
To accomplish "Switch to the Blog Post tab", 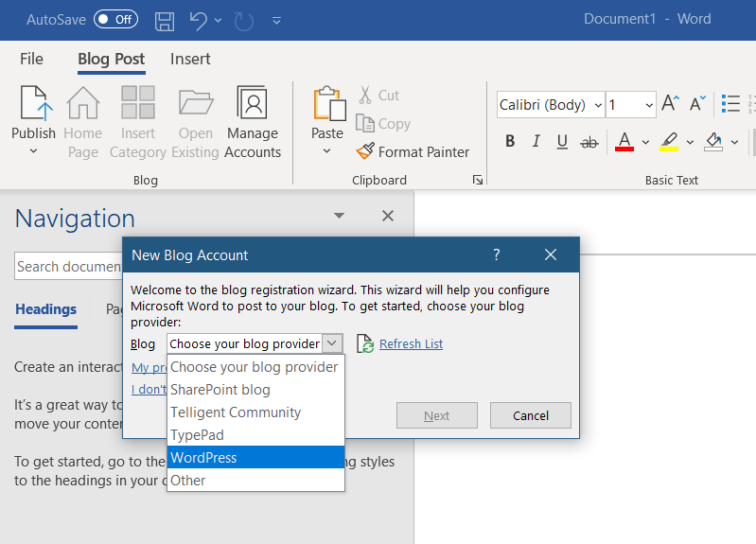I will click(112, 59).
